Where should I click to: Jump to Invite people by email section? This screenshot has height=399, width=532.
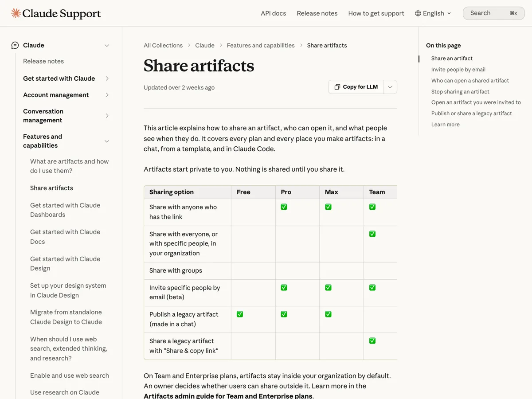(458, 69)
